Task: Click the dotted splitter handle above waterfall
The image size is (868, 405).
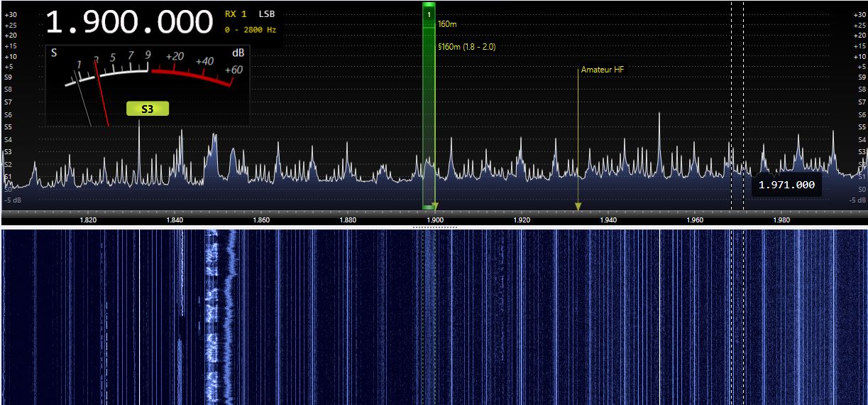Action: [x=434, y=227]
